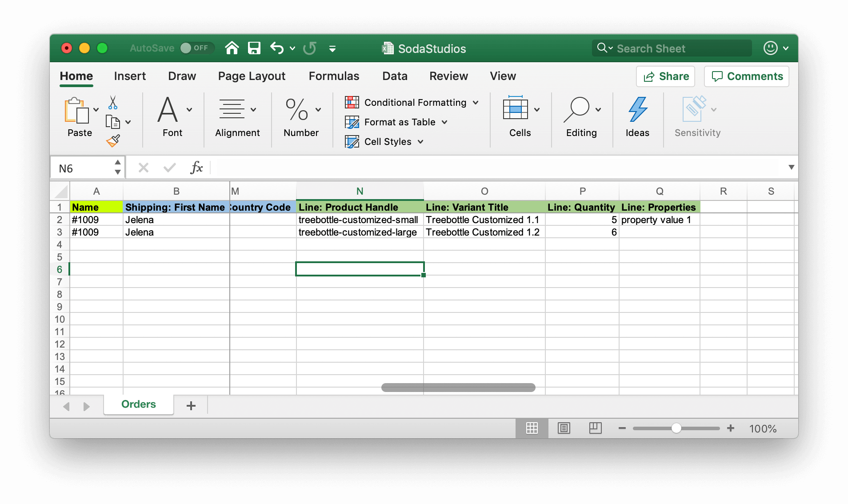This screenshot has width=848, height=504.
Task: Click the Cut scissors icon
Action: click(x=113, y=102)
